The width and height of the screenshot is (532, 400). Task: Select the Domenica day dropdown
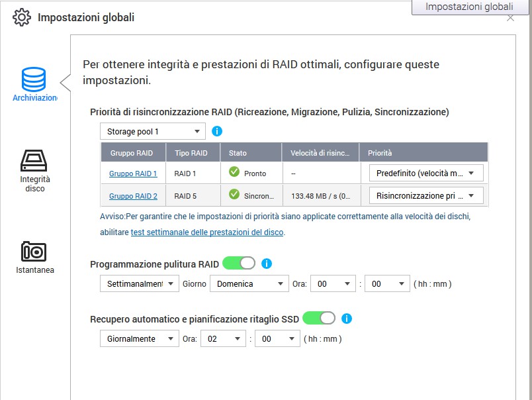249,283
